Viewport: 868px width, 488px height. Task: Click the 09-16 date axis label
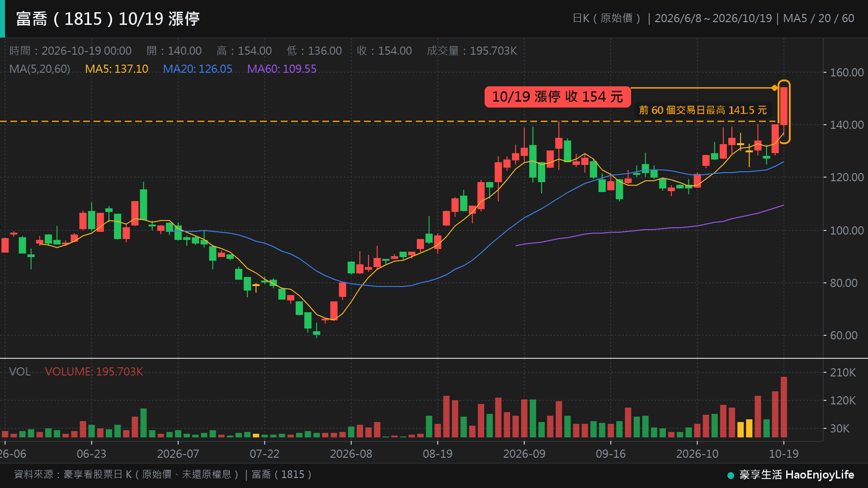(611, 454)
